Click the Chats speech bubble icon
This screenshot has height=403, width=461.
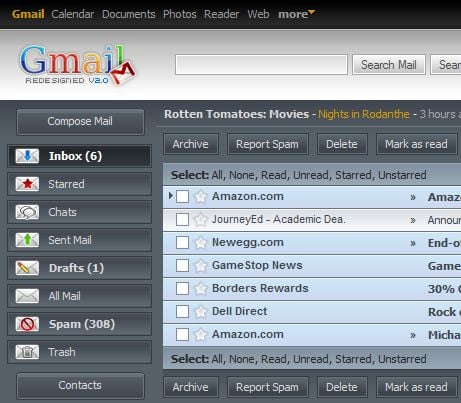[x=27, y=212]
